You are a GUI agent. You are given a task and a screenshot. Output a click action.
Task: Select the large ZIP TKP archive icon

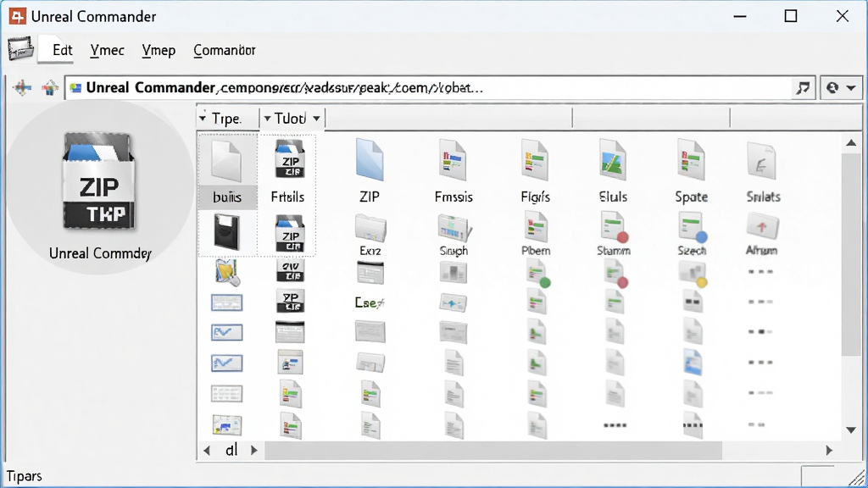click(x=99, y=181)
